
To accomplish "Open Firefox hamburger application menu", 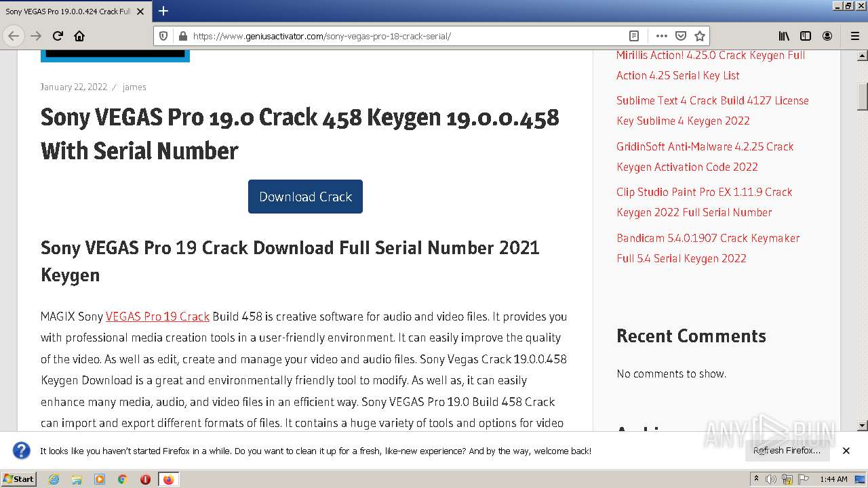I will (854, 36).
